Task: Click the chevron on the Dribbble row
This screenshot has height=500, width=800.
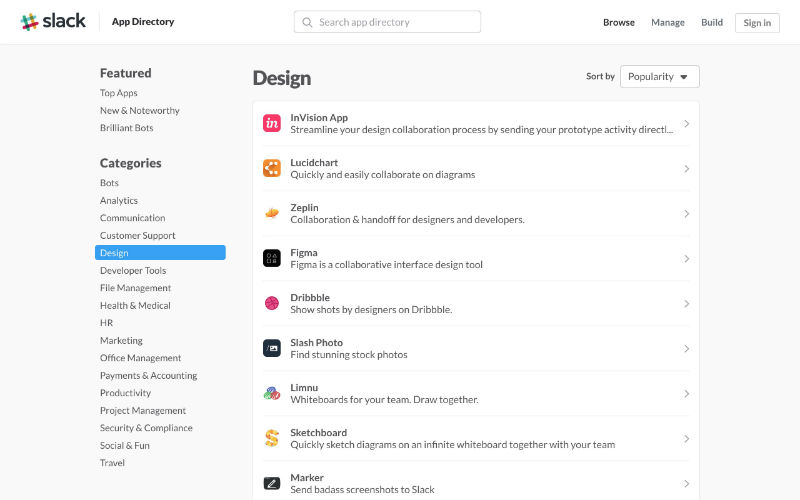Action: [x=687, y=304]
